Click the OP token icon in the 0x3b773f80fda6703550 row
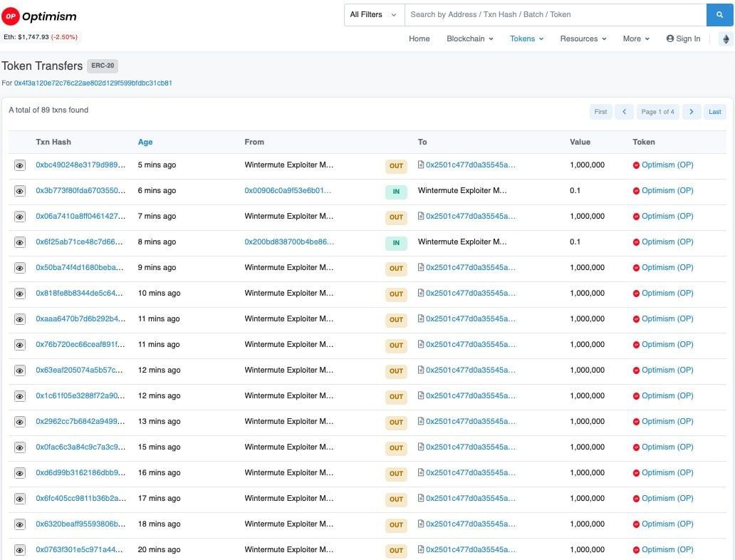 (x=636, y=191)
